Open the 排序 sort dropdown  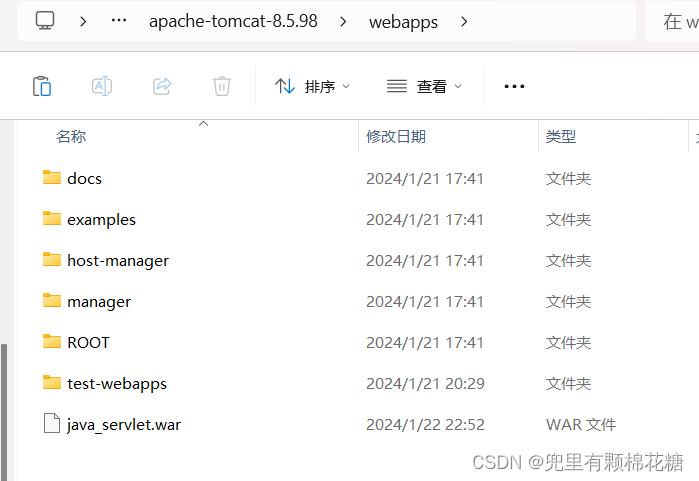click(312, 86)
